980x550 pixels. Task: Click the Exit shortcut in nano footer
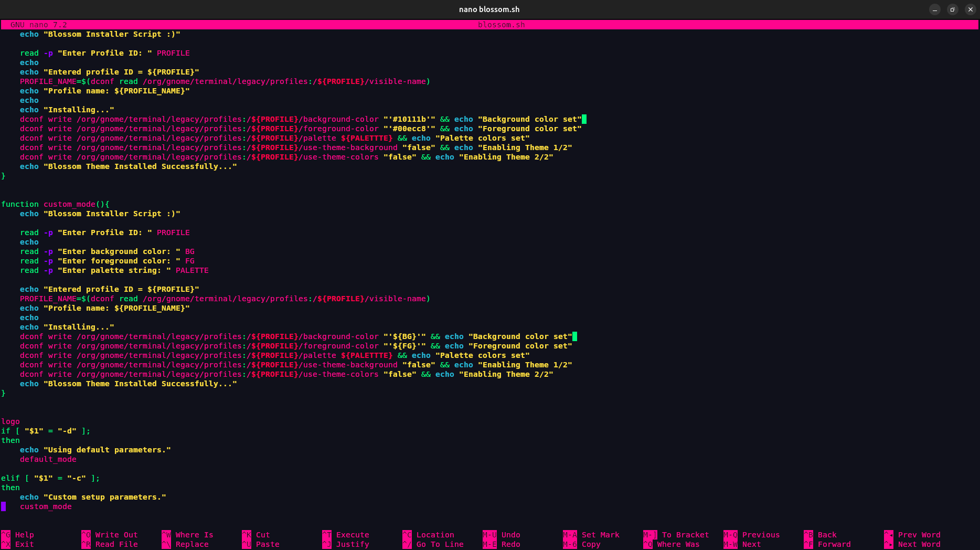24,544
